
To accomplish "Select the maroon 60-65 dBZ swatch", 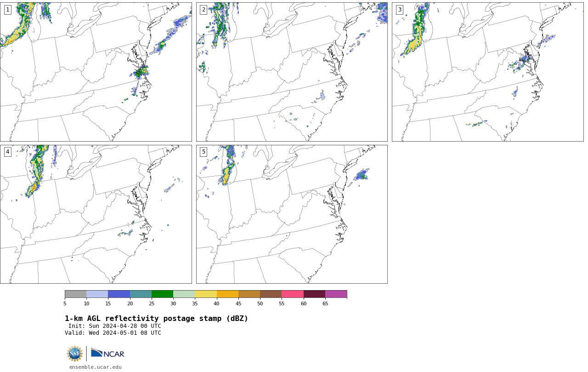I will [x=314, y=294].
